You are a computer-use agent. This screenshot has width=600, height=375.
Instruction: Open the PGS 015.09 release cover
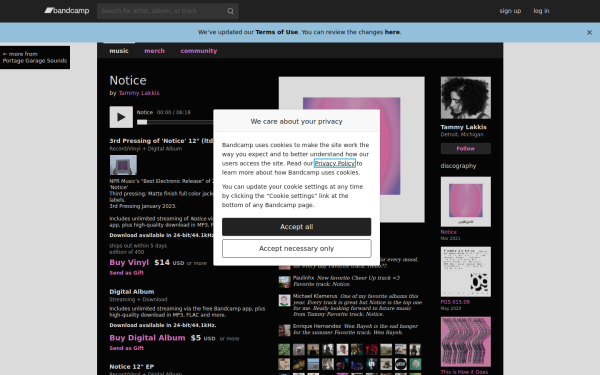[x=466, y=272]
